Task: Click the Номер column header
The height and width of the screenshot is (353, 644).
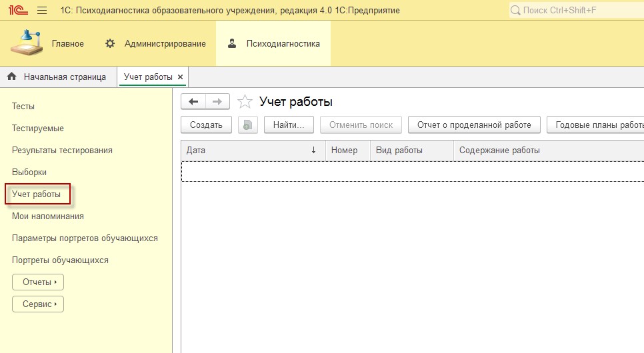Action: (348, 151)
